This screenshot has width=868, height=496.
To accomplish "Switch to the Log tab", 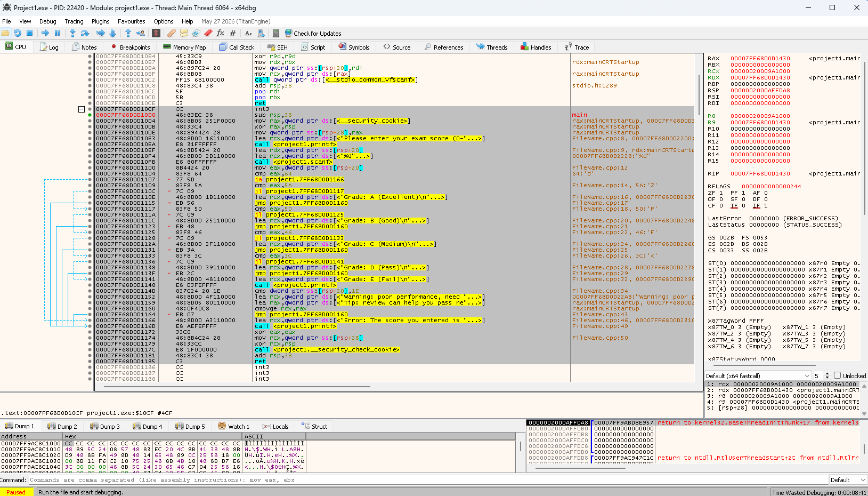I will [x=49, y=47].
